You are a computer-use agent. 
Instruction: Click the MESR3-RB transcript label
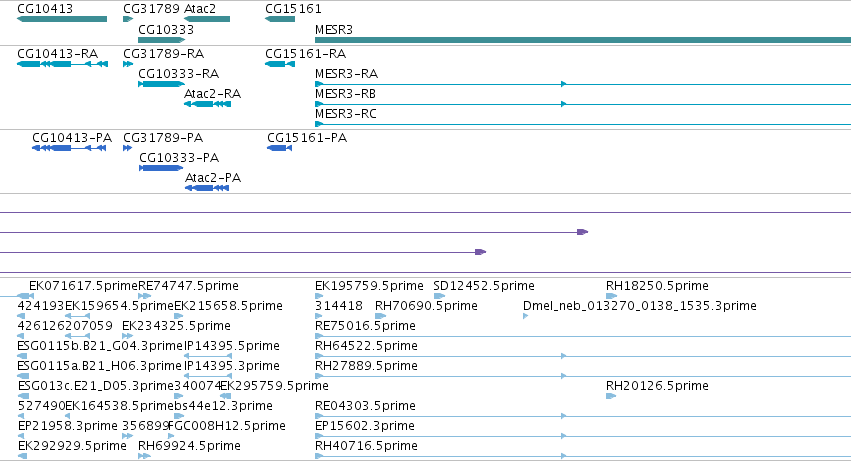[x=345, y=94]
